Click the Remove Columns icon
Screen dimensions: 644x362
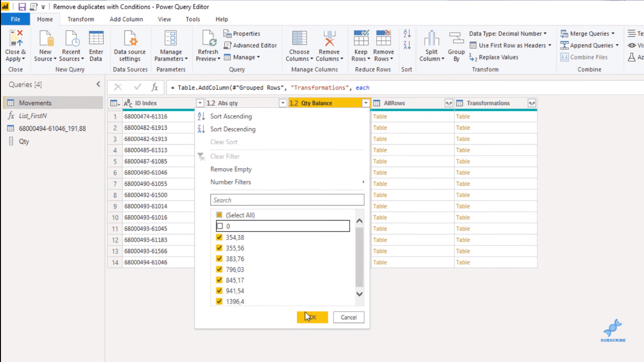coord(329,38)
